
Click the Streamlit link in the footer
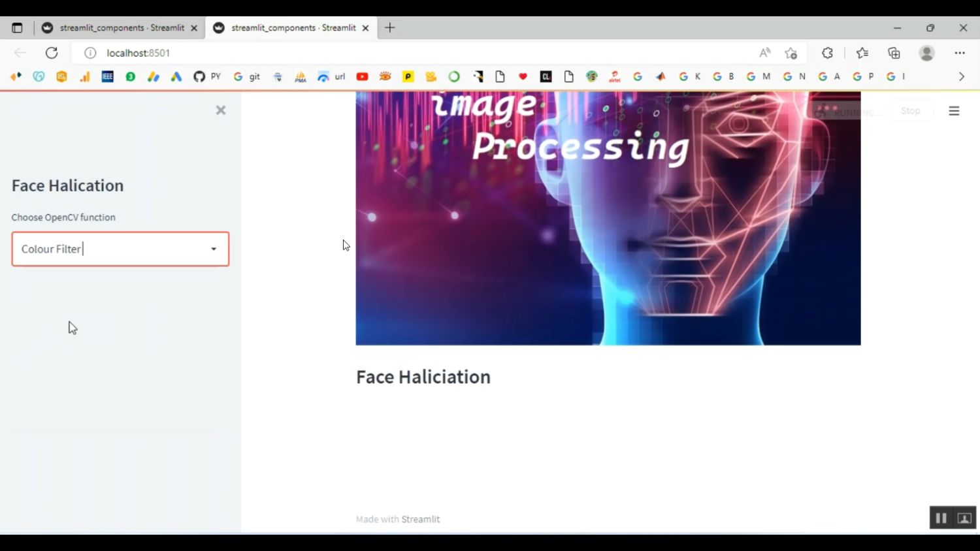pos(420,519)
